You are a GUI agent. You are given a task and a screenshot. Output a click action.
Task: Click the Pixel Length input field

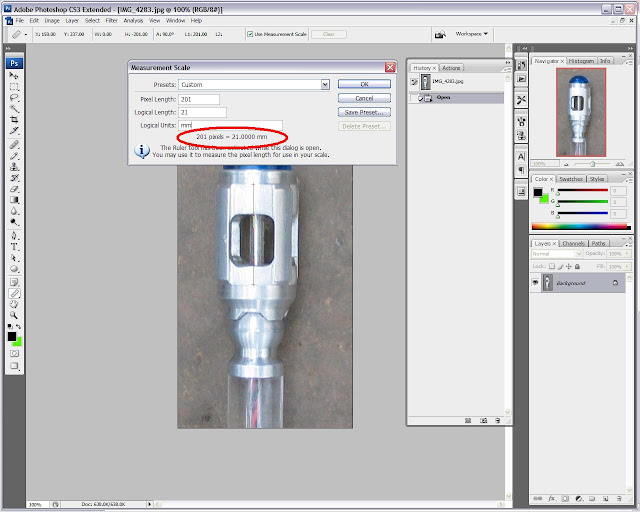(x=199, y=99)
